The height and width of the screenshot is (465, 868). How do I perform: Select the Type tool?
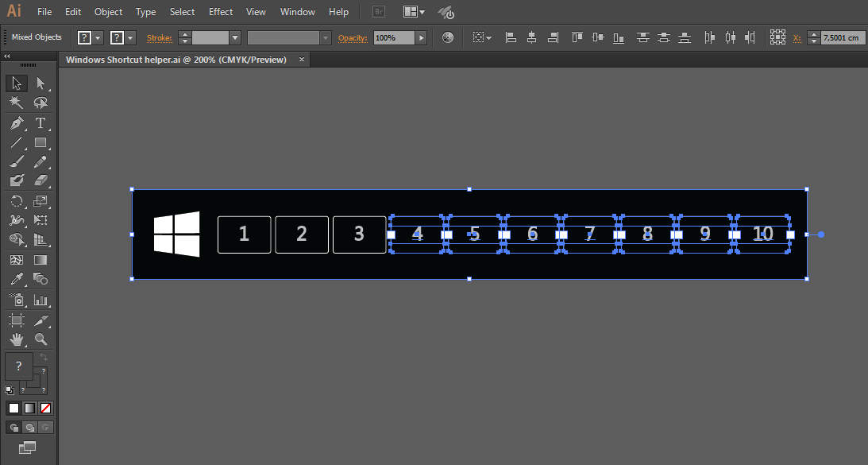click(x=41, y=123)
